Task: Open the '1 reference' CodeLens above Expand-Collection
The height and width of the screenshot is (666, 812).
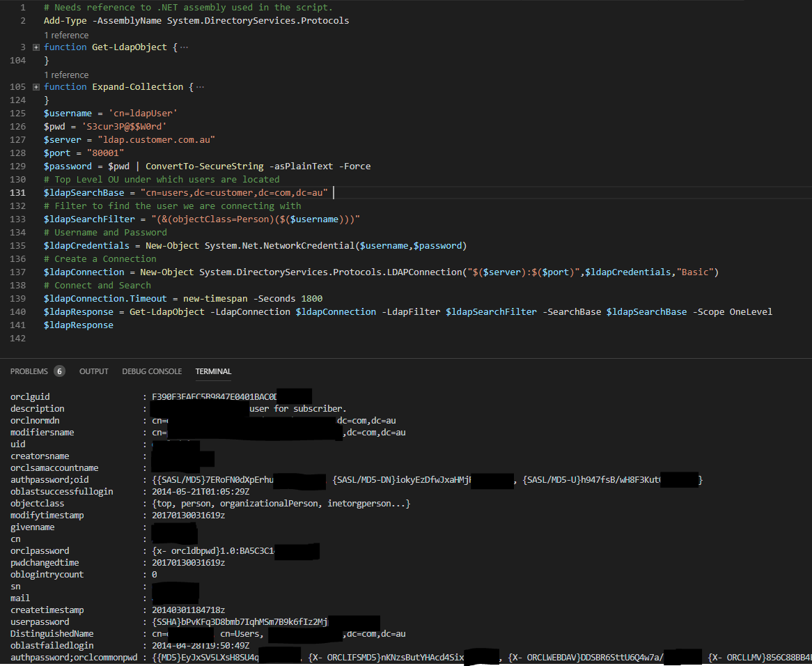Action: 66,75
